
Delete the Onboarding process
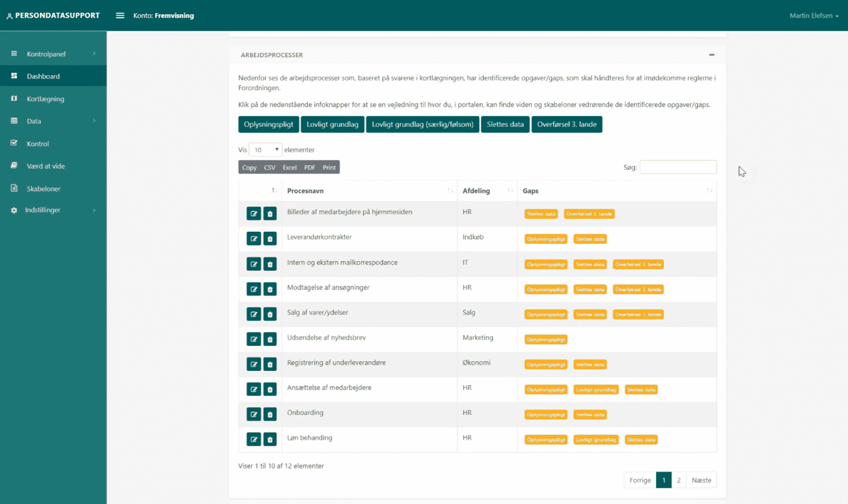pos(270,415)
